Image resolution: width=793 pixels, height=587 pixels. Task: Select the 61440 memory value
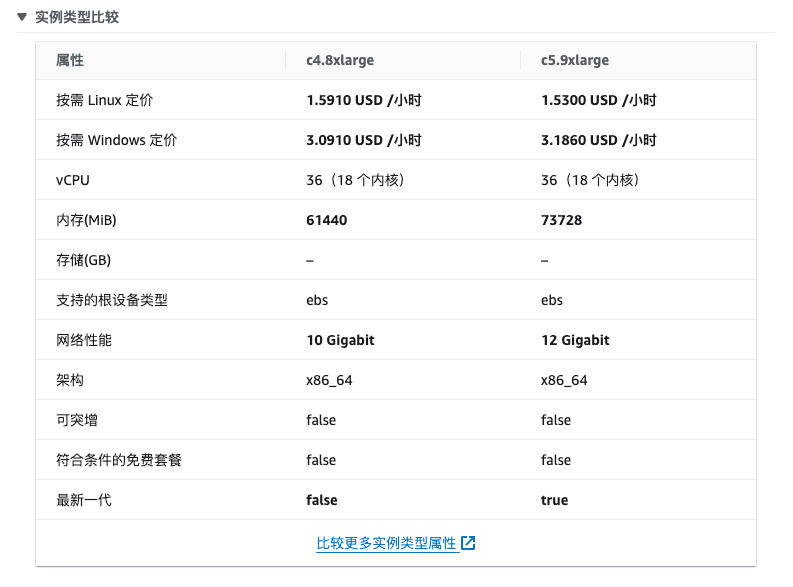pos(327,220)
